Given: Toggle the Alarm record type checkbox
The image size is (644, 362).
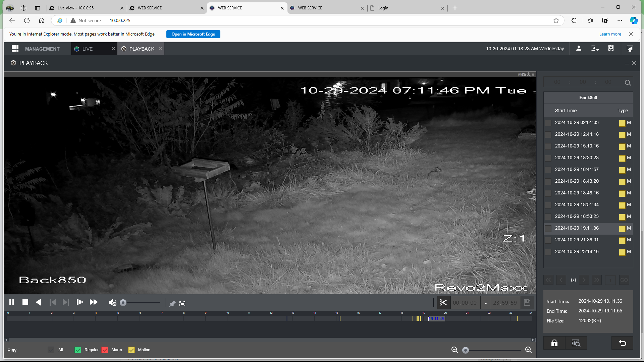Looking at the screenshot, I should click(105, 350).
